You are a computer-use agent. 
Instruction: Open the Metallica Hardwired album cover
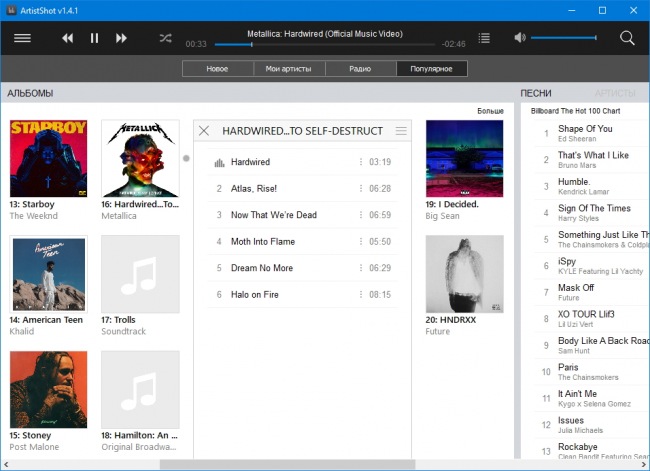(141, 158)
